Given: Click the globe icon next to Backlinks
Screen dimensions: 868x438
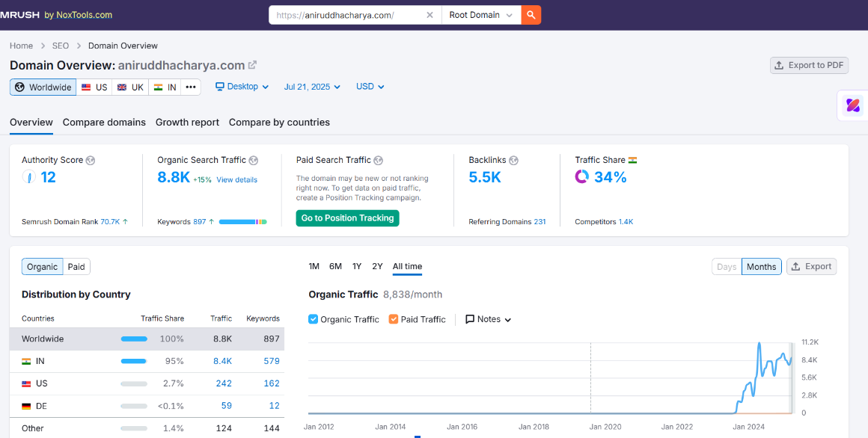Looking at the screenshot, I should [x=514, y=161].
